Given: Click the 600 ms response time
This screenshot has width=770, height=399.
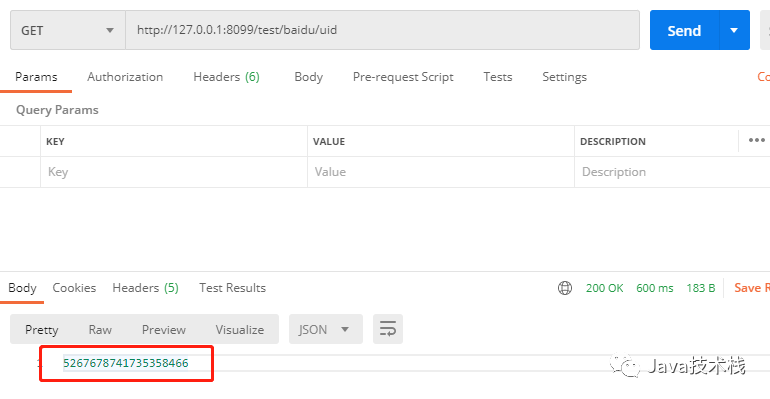Looking at the screenshot, I should point(655,288).
